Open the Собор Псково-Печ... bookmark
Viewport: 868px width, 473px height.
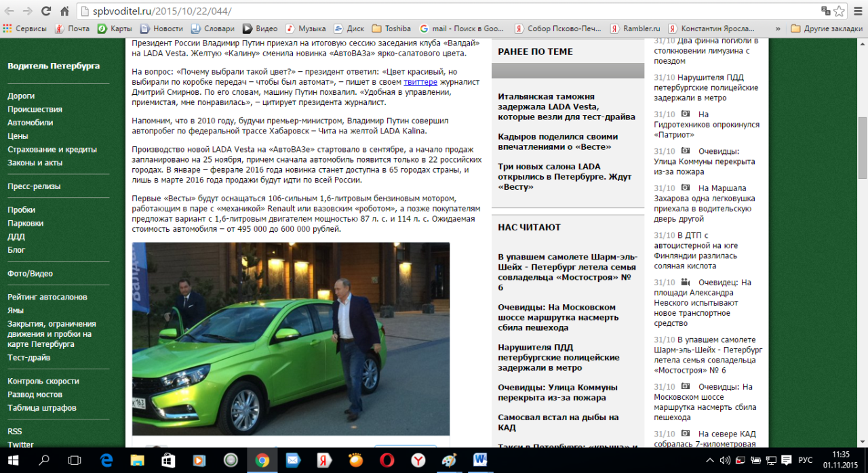(557, 28)
